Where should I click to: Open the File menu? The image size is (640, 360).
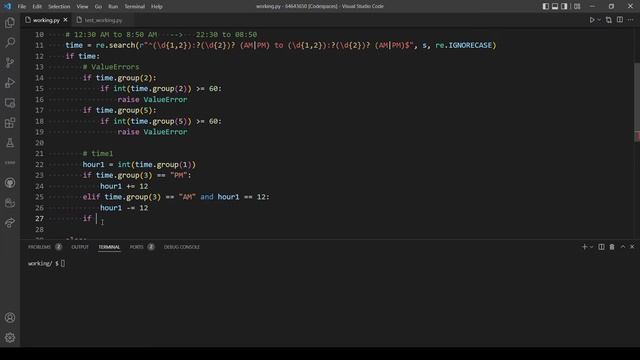pyautogui.click(x=22, y=7)
